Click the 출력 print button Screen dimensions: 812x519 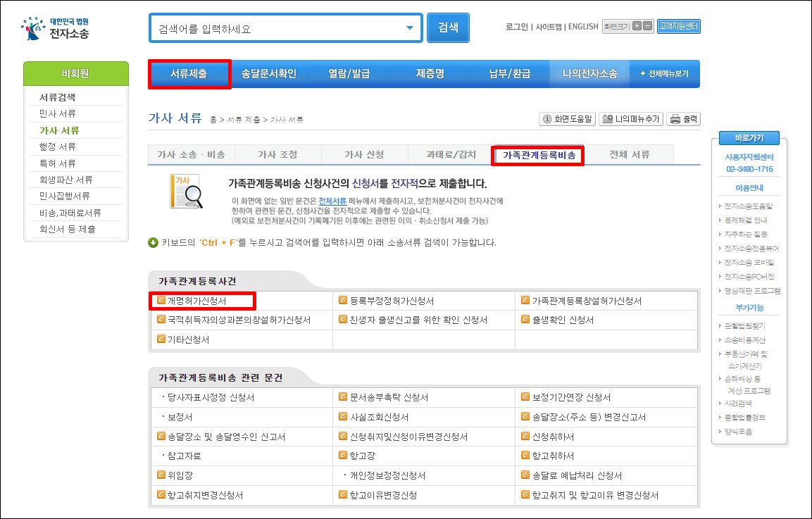(x=684, y=119)
